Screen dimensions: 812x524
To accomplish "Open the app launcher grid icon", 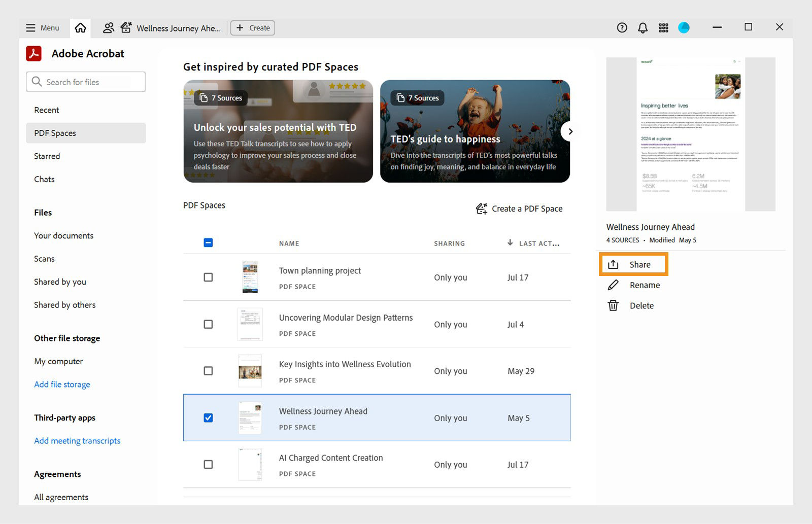I will tap(663, 28).
